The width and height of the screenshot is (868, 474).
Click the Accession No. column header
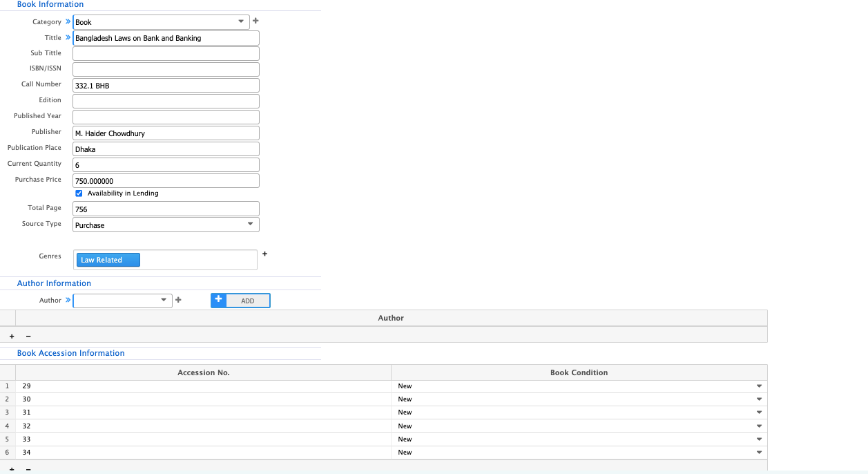tap(203, 372)
